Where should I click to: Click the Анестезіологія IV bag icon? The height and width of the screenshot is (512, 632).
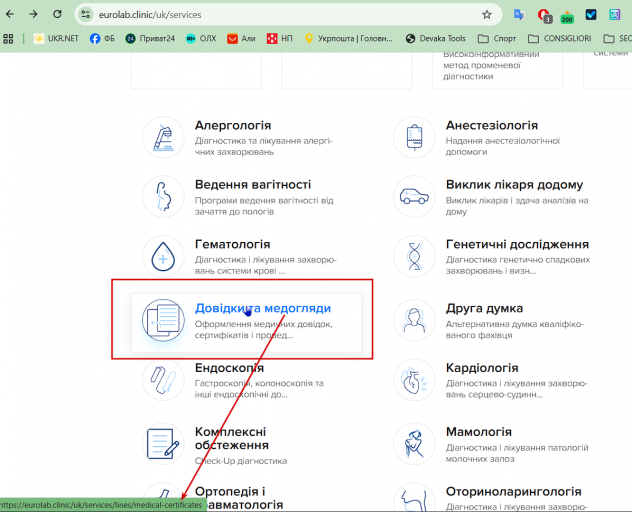(x=414, y=138)
